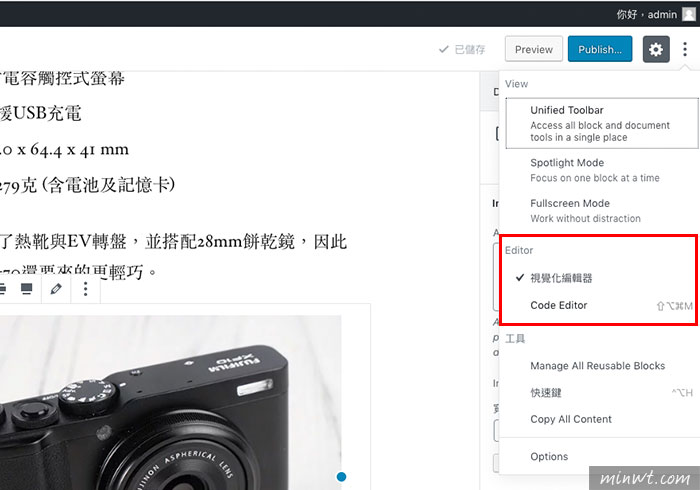Screen dimensions: 700x490
Task: Click the 64.4 x 41 mm dimensions line
Action: (64, 149)
